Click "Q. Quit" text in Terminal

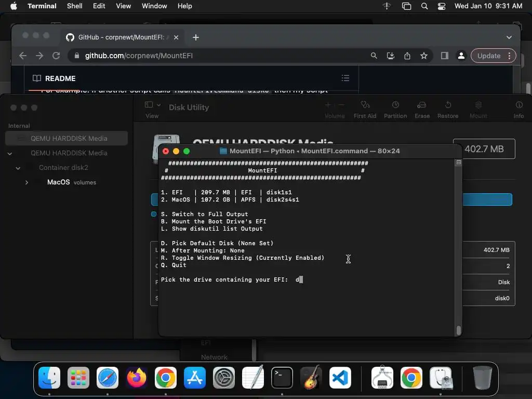(174, 265)
